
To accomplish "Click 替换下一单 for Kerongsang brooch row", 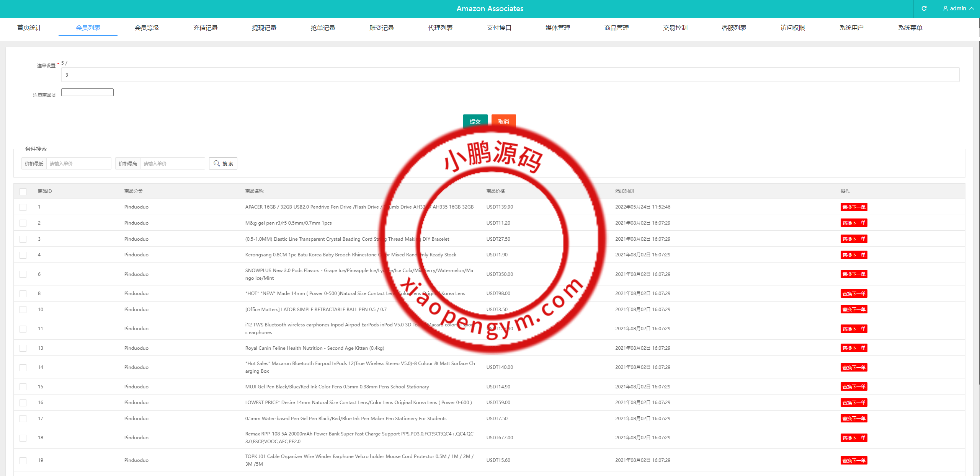I will coord(854,255).
